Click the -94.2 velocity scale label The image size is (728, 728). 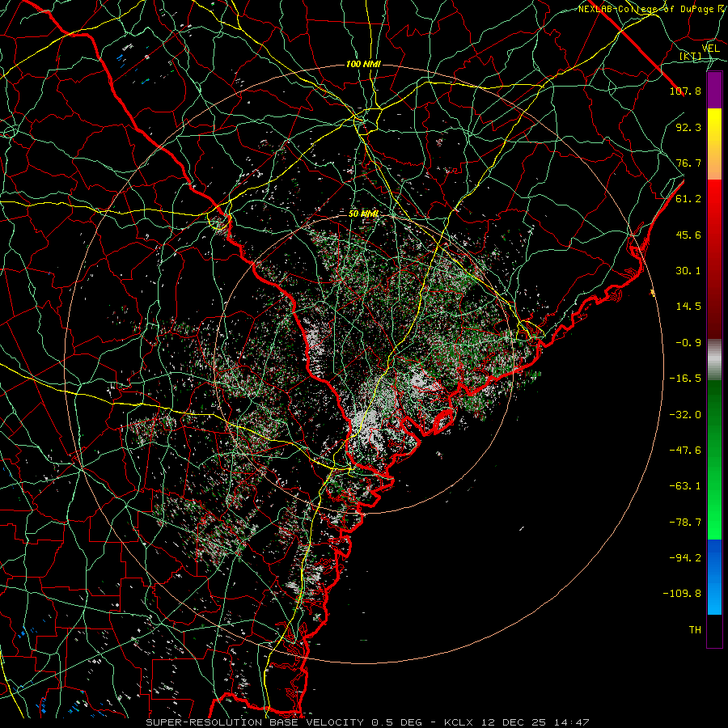point(685,558)
